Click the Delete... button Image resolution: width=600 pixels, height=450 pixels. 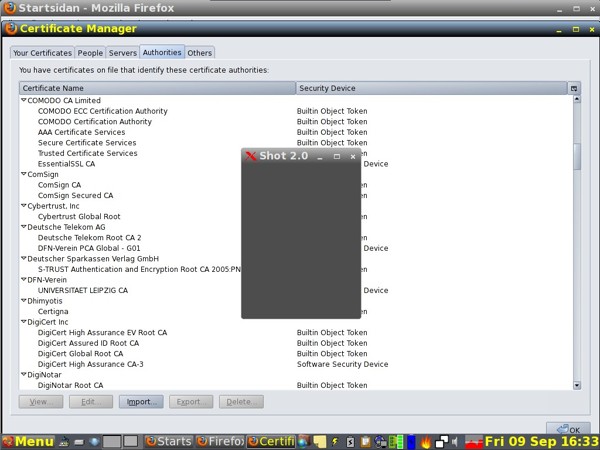(x=241, y=402)
